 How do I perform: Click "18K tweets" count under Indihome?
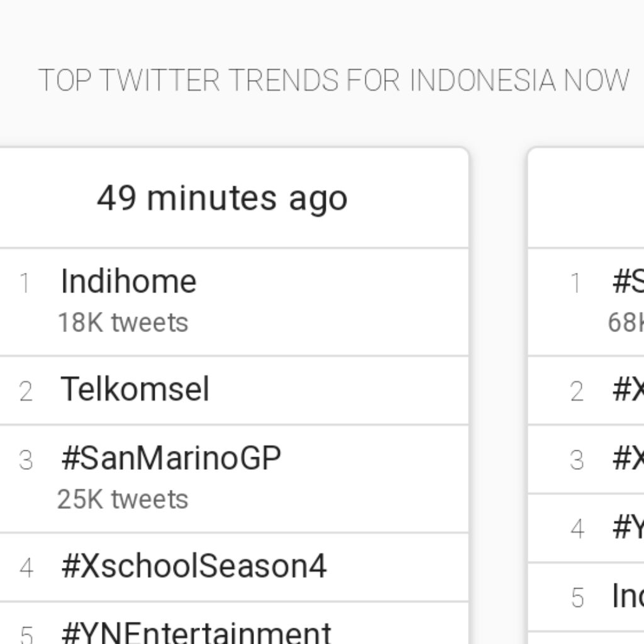[x=123, y=323]
